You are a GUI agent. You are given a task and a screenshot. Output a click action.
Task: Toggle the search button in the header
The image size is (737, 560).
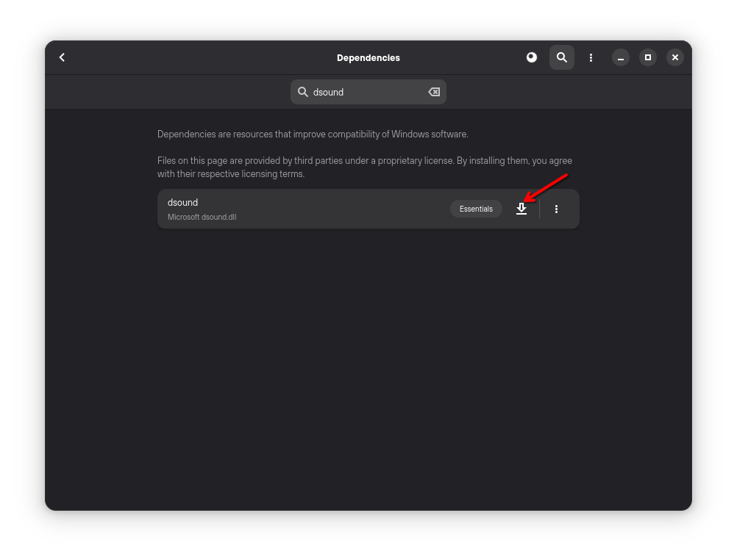click(562, 57)
